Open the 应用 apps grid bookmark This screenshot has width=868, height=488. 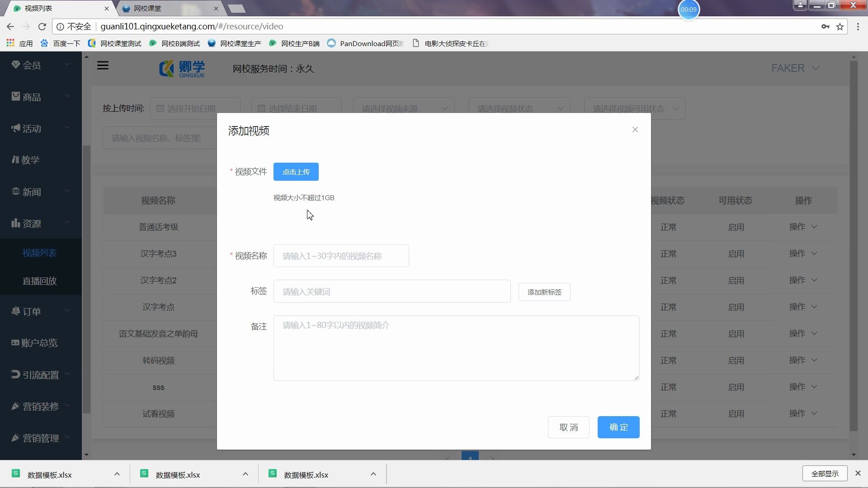(x=19, y=43)
